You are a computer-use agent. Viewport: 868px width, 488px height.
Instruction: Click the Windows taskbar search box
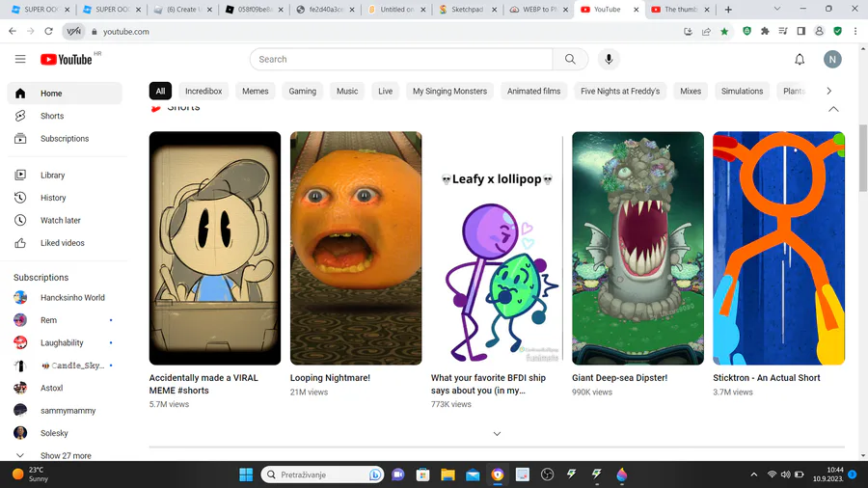(322, 474)
